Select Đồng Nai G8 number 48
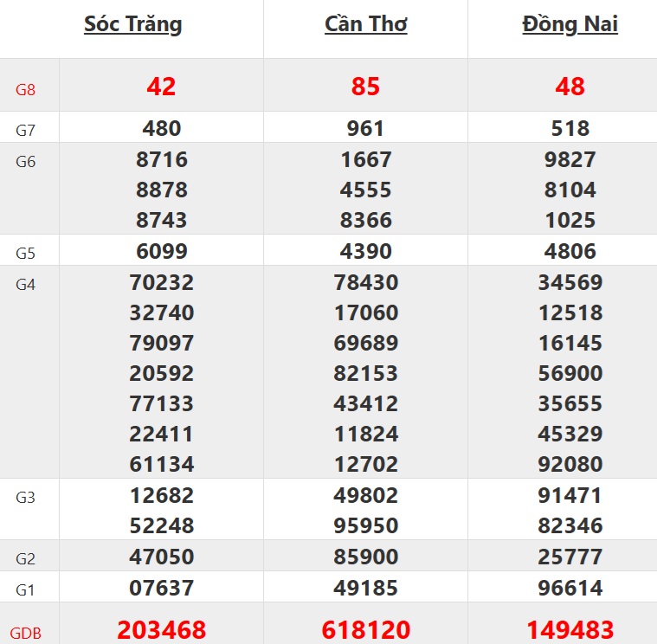The image size is (657, 644). pos(570,87)
